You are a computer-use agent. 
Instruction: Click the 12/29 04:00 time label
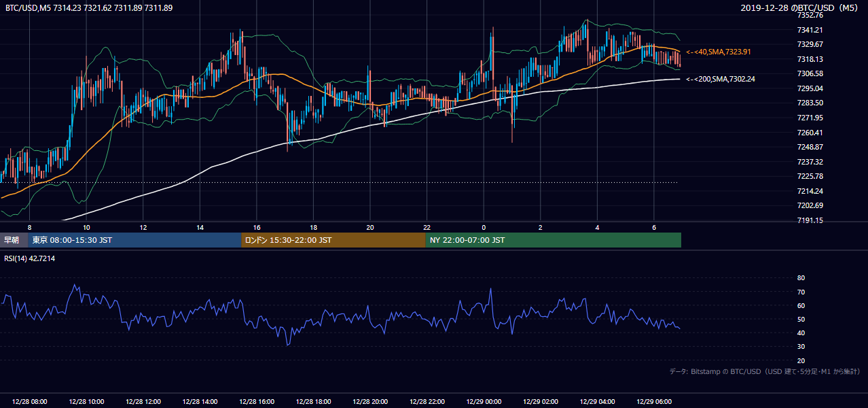pyautogui.click(x=598, y=402)
